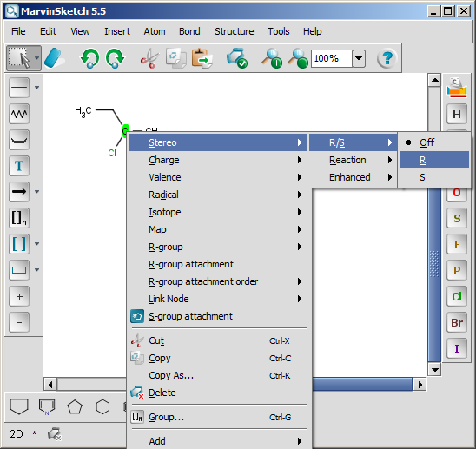
Task: Expand the Charge submenu
Action: click(x=219, y=160)
